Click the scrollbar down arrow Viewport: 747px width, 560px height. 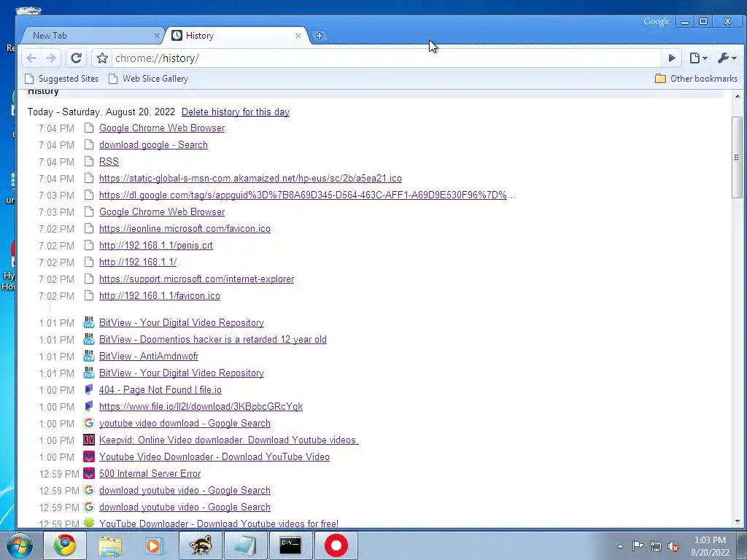pos(737,521)
